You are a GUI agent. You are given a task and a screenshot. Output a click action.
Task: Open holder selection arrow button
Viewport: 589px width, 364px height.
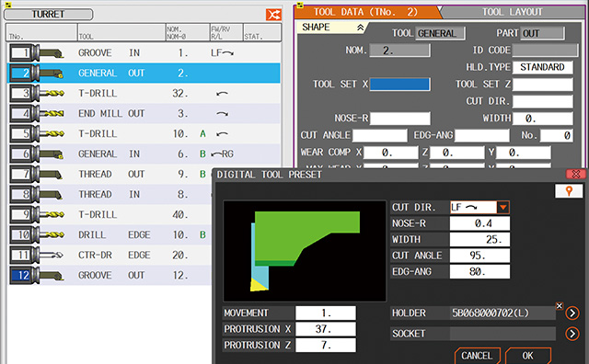(x=572, y=313)
